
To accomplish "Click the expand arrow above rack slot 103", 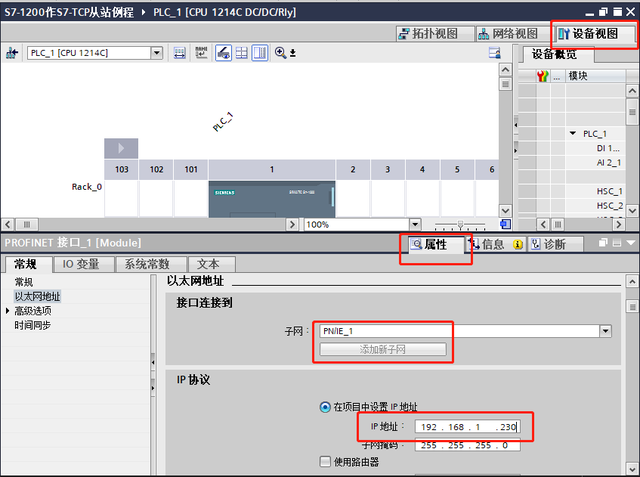I will (x=121, y=148).
